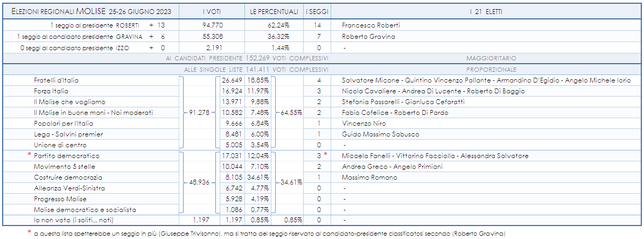644x239 pixels.
Task: Click the Fratelli d'Italia list name
Action: [x=56, y=80]
